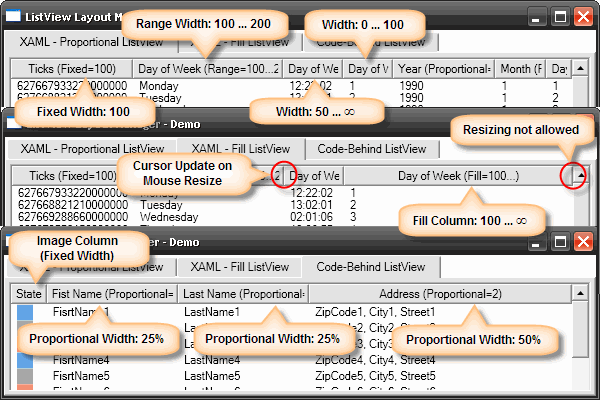Viewport: 600px width, 400px height.
Task: Minimize the top ListView Layout Manager window
Action: click(x=538, y=17)
